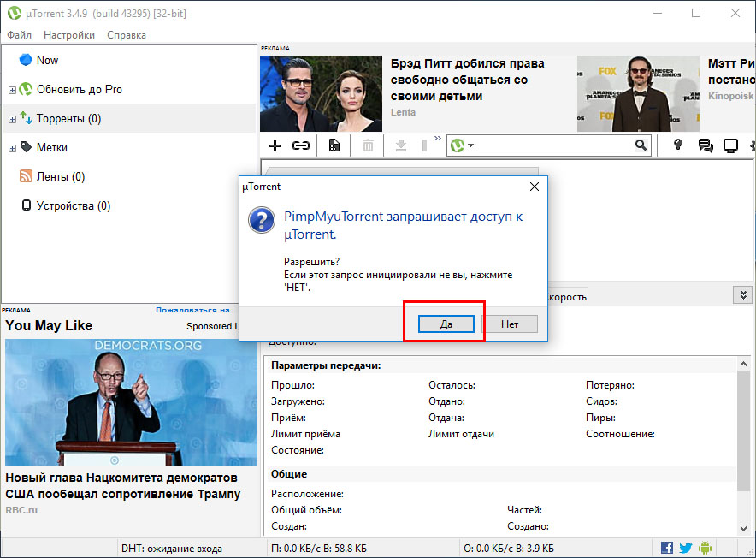Click the Общие section header
756x558 pixels.
[x=289, y=474]
